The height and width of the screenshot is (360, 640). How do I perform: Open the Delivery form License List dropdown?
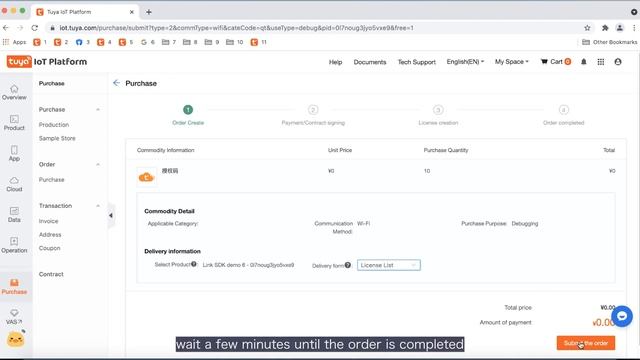point(389,265)
